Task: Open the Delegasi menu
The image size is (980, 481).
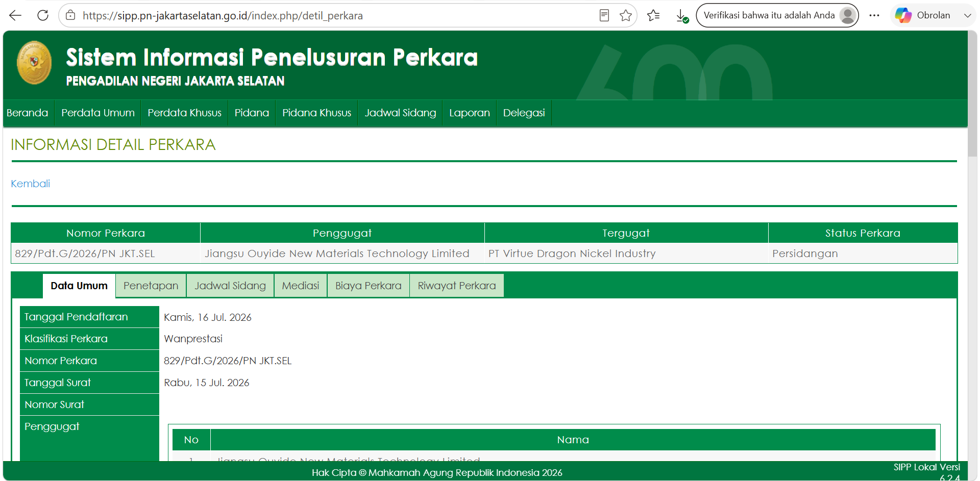Action: pyautogui.click(x=524, y=113)
